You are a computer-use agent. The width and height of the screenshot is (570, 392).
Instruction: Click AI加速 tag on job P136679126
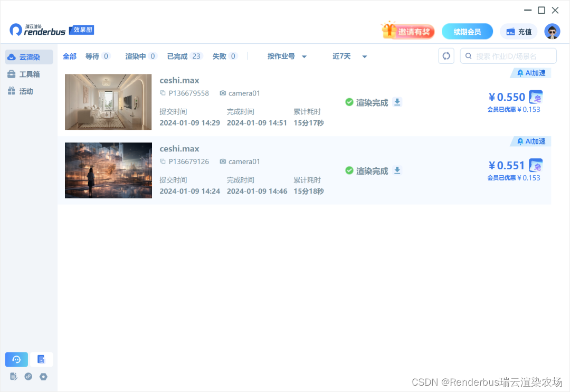click(x=531, y=141)
